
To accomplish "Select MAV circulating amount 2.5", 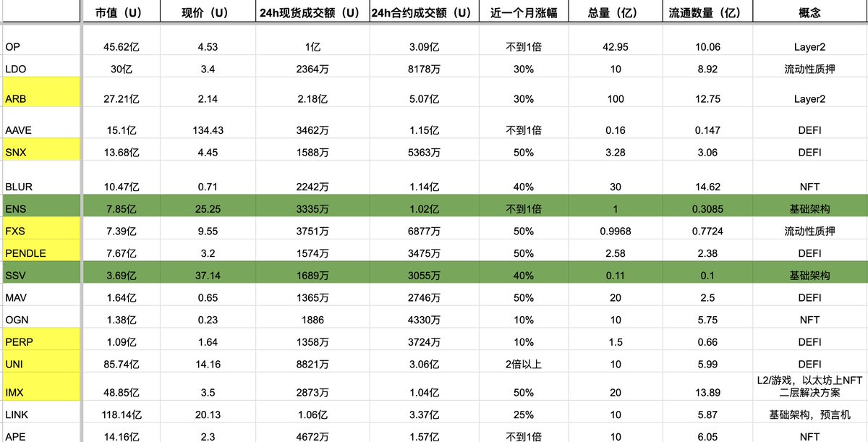I will tap(707, 297).
